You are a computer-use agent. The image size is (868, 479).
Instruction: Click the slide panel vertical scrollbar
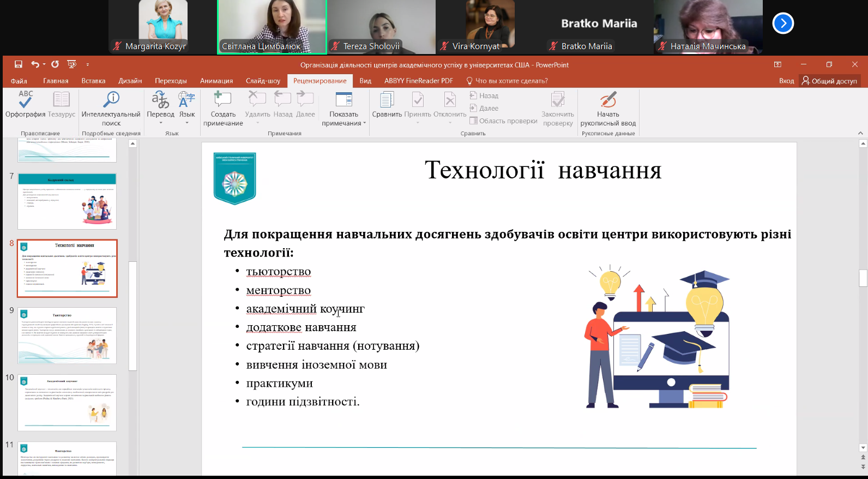click(x=132, y=316)
